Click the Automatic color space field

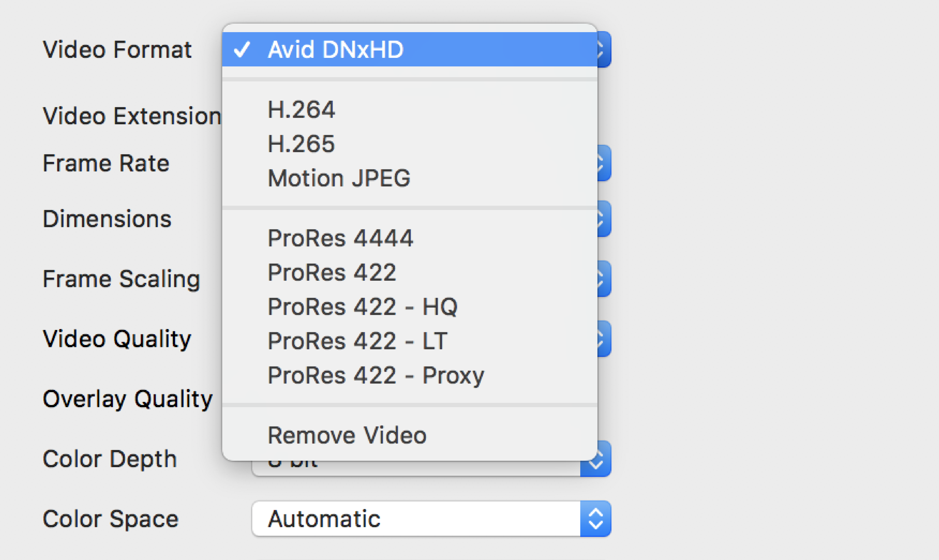(416, 519)
